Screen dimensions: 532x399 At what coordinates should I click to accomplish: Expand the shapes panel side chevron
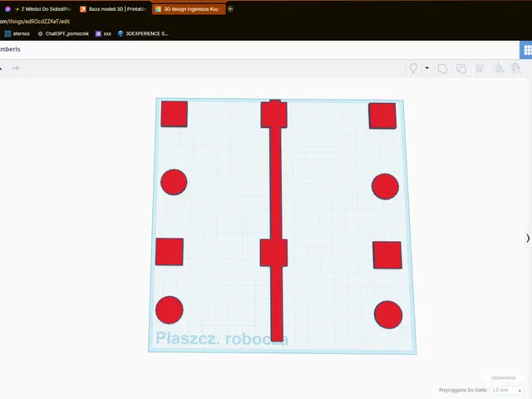click(x=528, y=239)
